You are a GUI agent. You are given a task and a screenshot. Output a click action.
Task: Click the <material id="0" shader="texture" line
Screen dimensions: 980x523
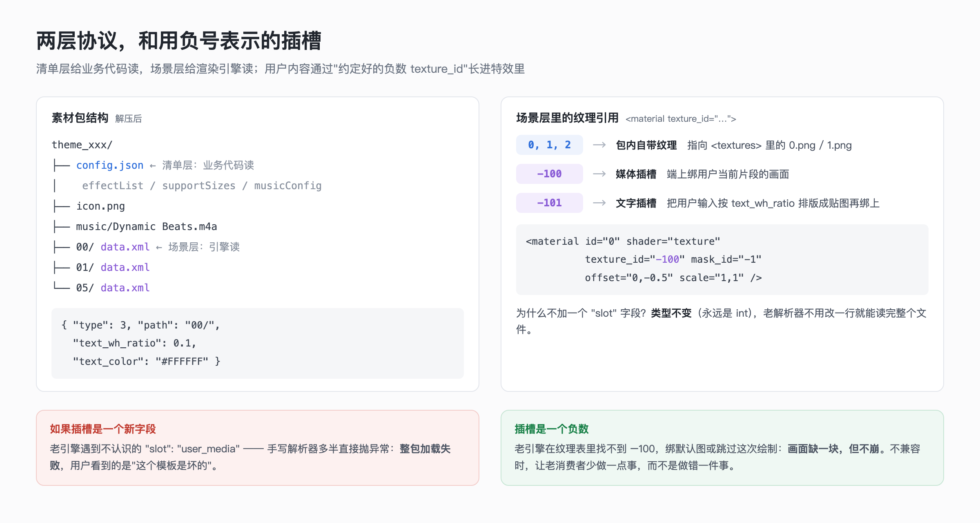click(623, 241)
